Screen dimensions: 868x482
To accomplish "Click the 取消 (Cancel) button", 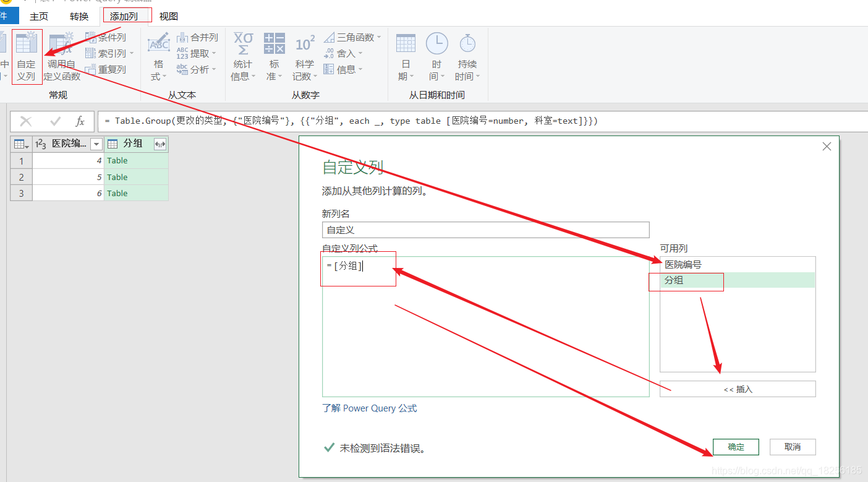I will (x=793, y=447).
